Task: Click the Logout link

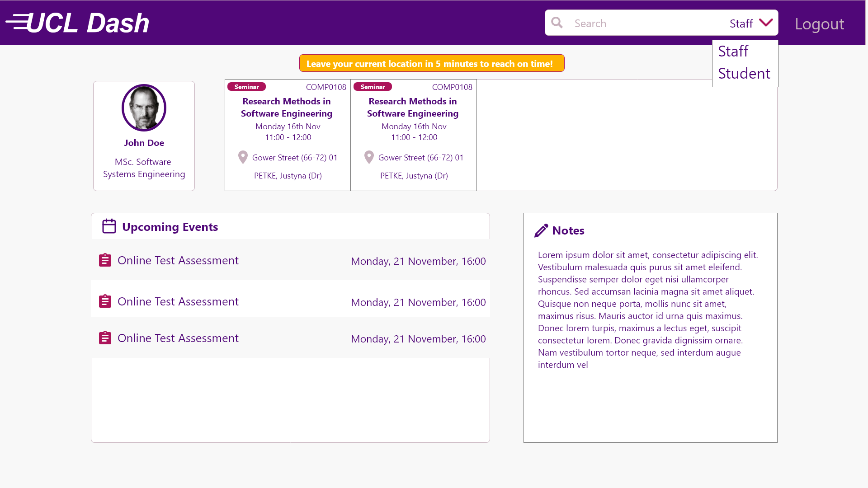Action: click(819, 24)
